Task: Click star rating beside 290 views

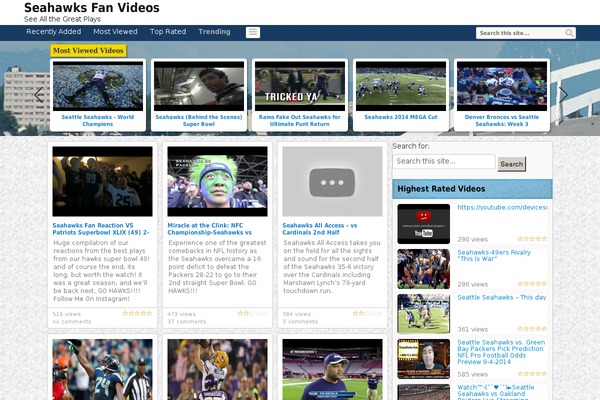Action: pos(532,239)
